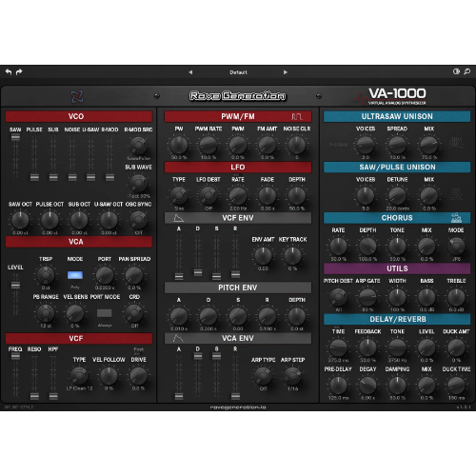
Task: Click the PW knob
Action: [x=179, y=145]
